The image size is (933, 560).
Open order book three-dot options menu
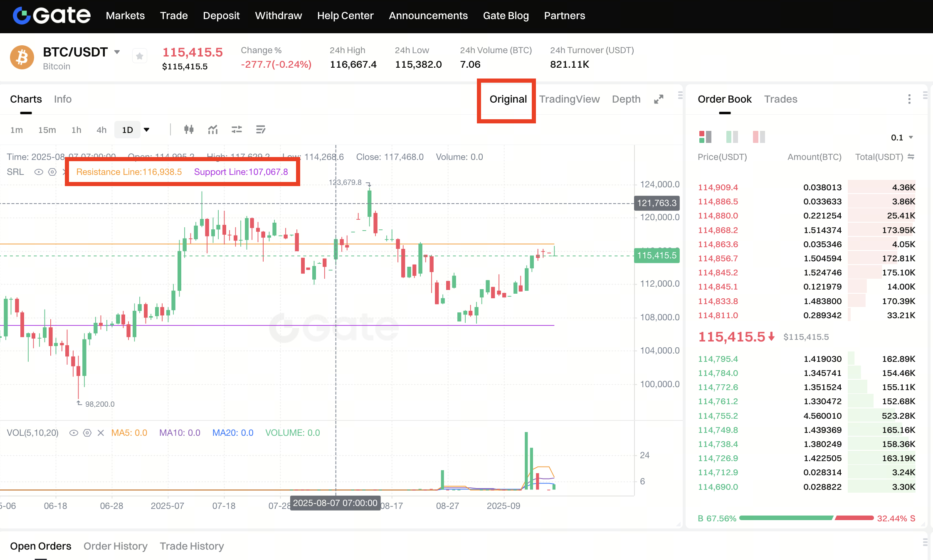909,99
